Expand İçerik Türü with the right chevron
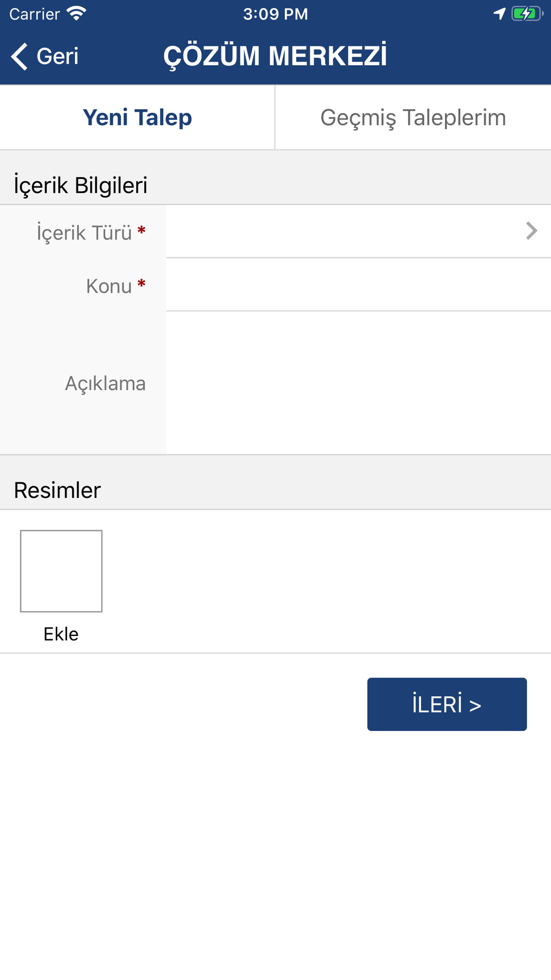 point(531,231)
